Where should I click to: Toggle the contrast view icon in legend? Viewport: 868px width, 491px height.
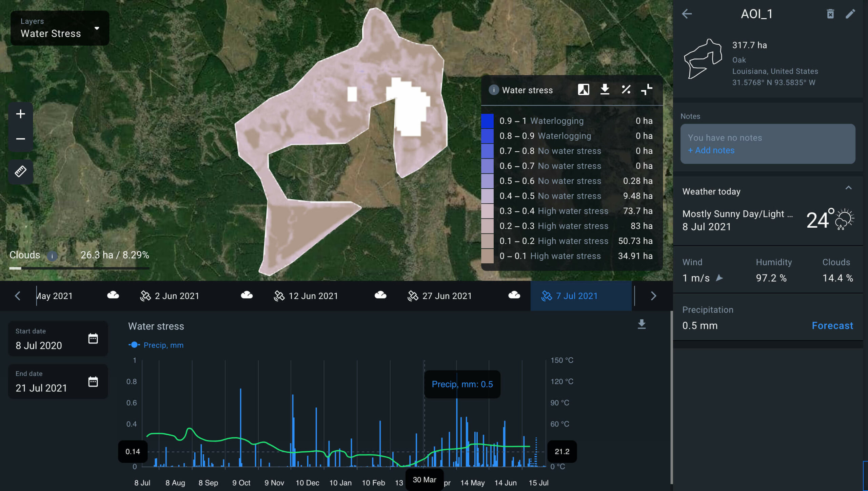pyautogui.click(x=583, y=90)
